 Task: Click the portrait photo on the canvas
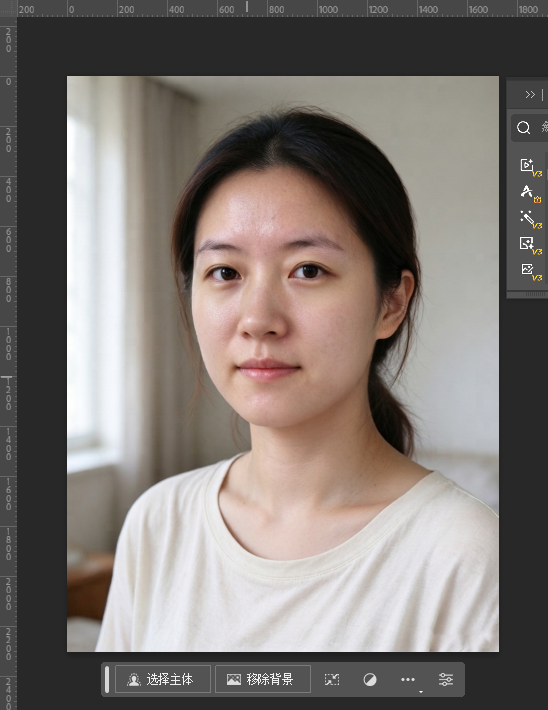pyautogui.click(x=283, y=364)
